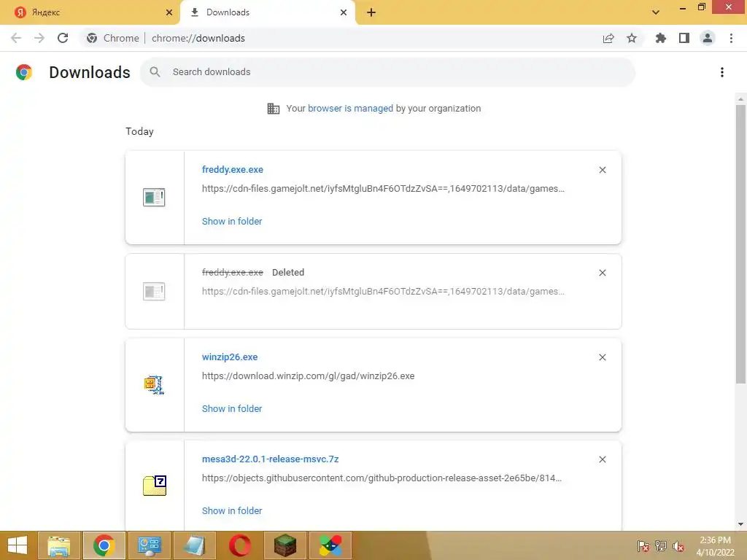Click the scrollbar up arrow
Image resolution: width=747 pixels, height=560 pixels.
click(740, 99)
